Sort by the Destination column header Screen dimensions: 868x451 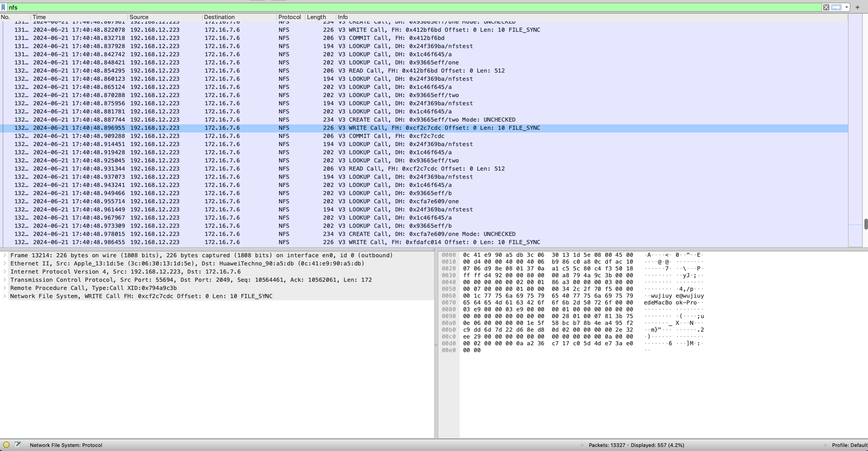239,17
